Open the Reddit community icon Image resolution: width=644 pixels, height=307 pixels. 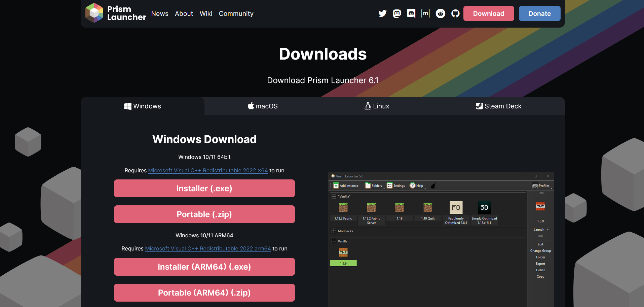[440, 13]
